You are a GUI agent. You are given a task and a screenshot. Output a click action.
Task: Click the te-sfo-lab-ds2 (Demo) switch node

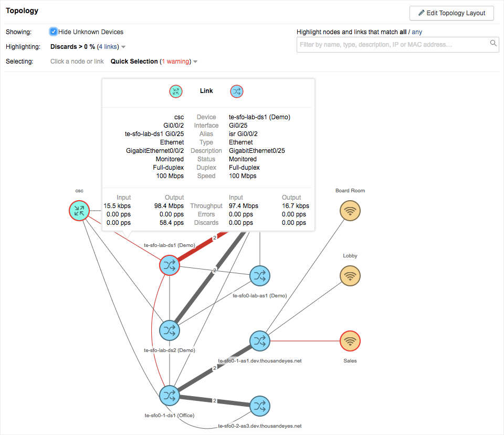point(169,330)
